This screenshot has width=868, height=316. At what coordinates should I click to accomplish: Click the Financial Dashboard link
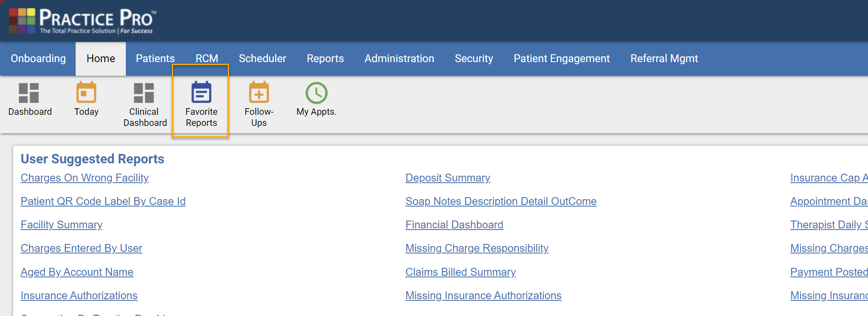tap(454, 225)
